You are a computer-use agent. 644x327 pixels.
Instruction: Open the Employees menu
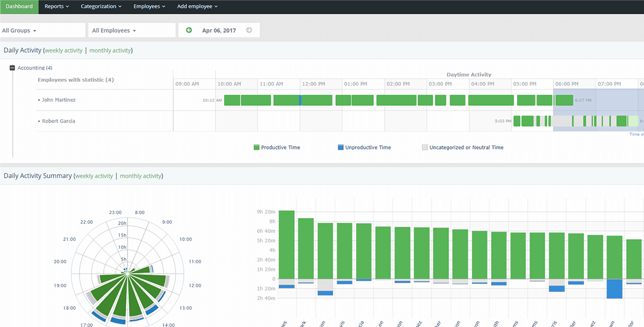pyautogui.click(x=150, y=6)
